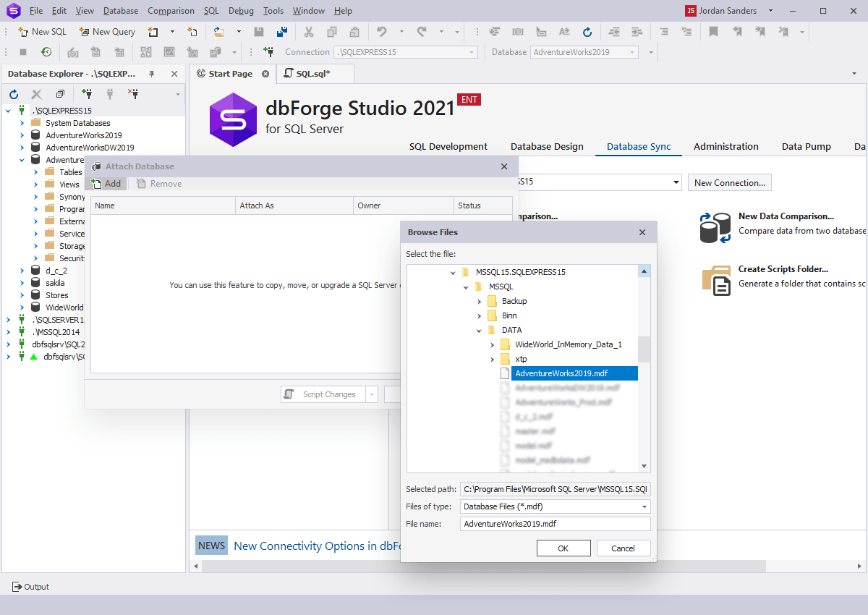Click the Cut icon on the toolbar
This screenshot has width=868, height=615.
309,33
